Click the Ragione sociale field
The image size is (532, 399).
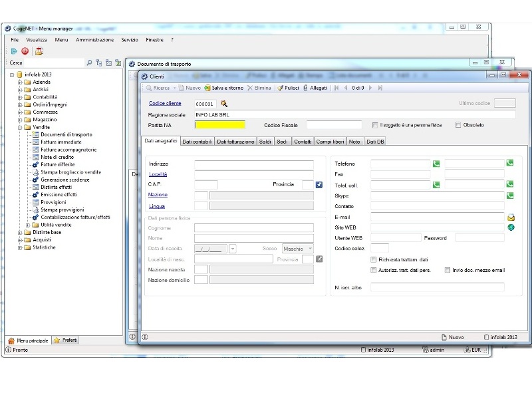click(x=355, y=114)
